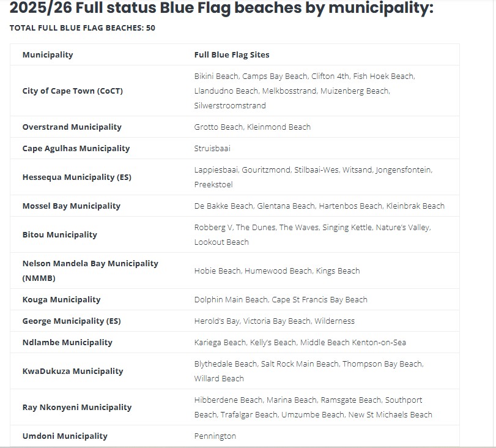Click the Pennington site entry

(x=215, y=436)
